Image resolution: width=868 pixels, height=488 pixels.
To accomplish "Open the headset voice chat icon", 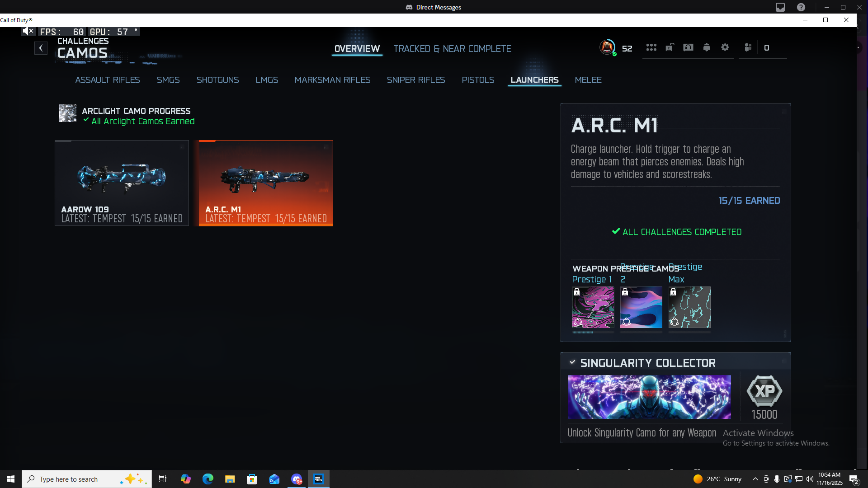I will (x=688, y=47).
